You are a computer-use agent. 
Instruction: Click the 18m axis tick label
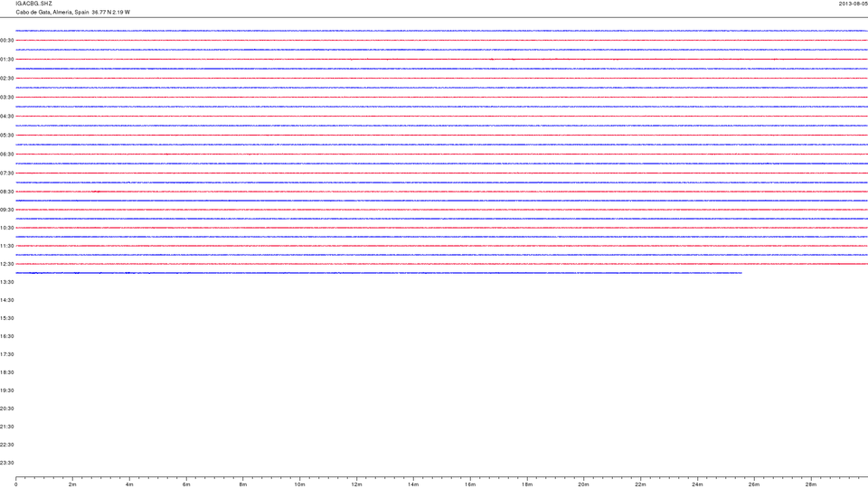point(527,484)
